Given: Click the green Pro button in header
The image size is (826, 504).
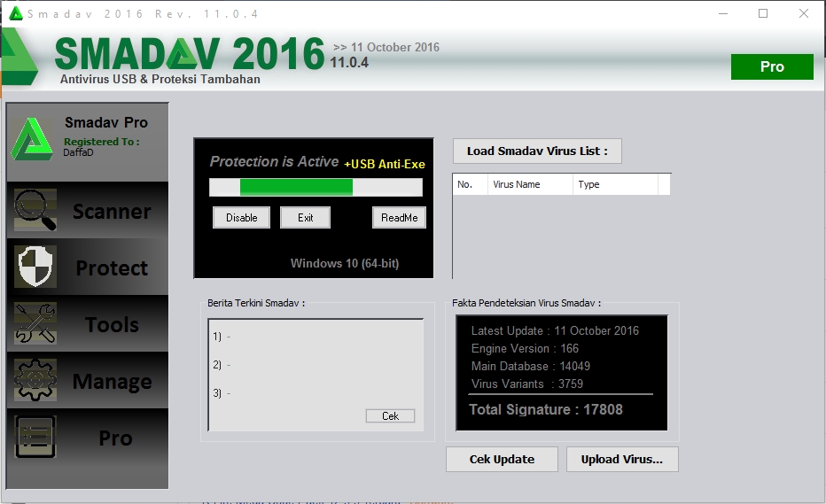Looking at the screenshot, I should pos(772,67).
